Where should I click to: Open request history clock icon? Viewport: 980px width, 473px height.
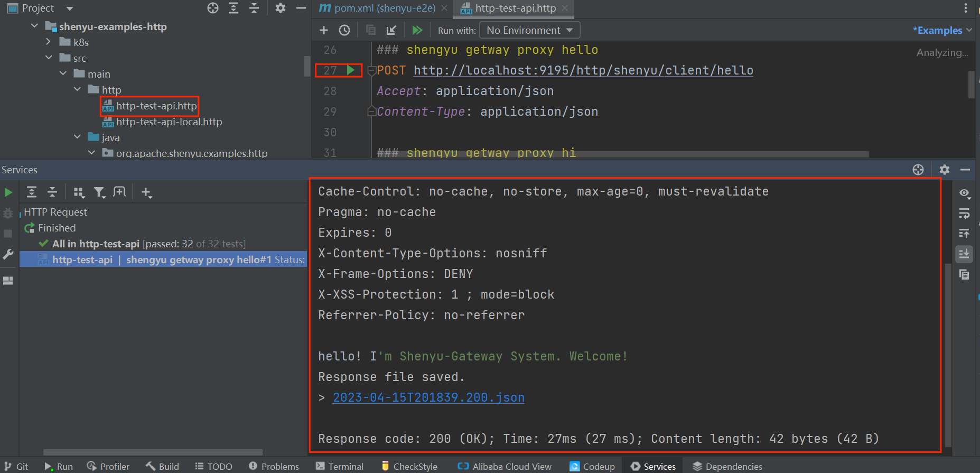coord(344,30)
